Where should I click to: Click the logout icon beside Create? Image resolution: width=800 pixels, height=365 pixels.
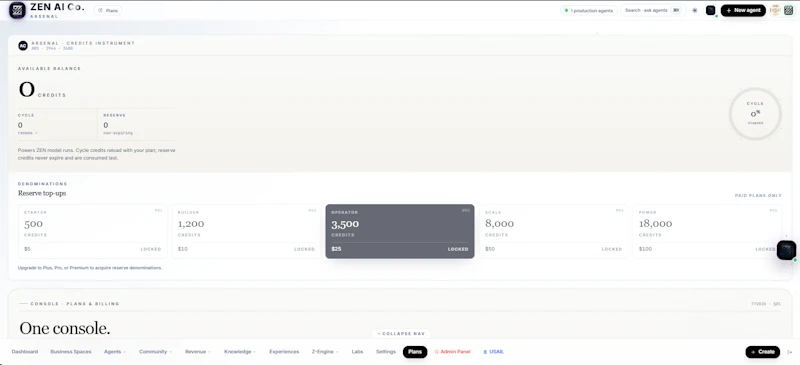pyautogui.click(x=790, y=352)
